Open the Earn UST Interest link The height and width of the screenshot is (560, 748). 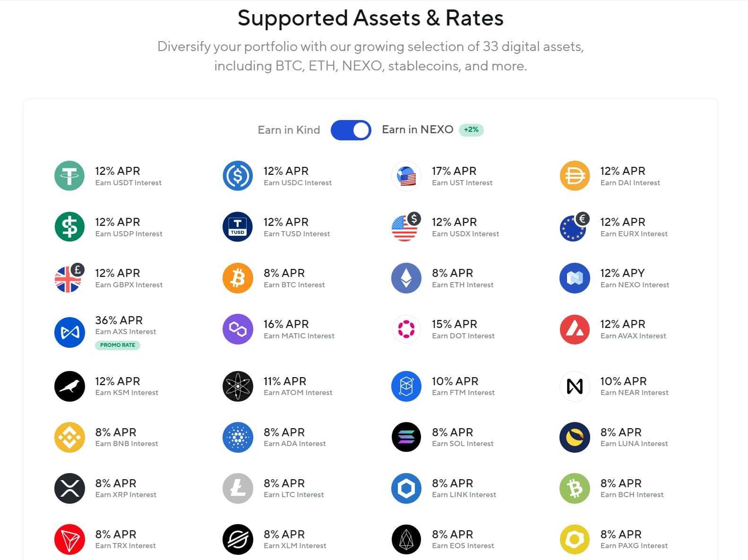click(x=462, y=183)
